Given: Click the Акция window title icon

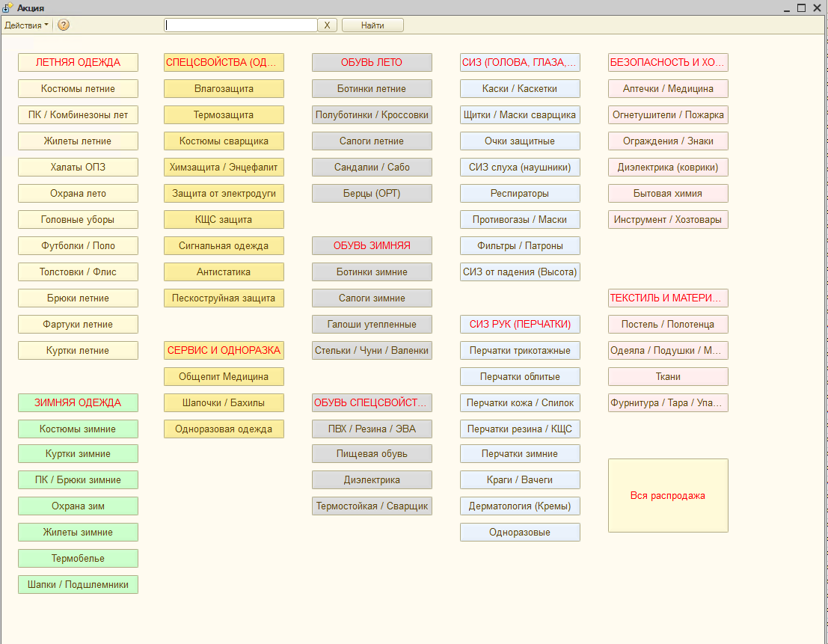Looking at the screenshot, I should (8, 7).
